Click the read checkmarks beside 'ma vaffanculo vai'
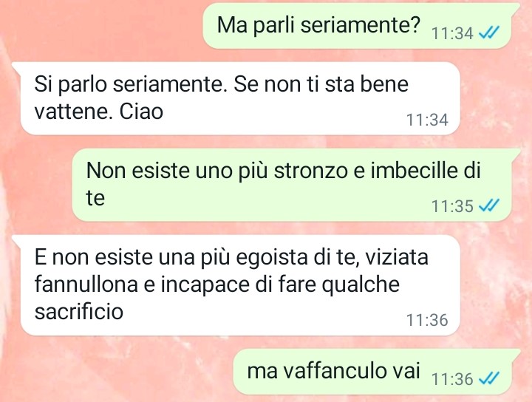This screenshot has height=402, width=532. (x=488, y=378)
